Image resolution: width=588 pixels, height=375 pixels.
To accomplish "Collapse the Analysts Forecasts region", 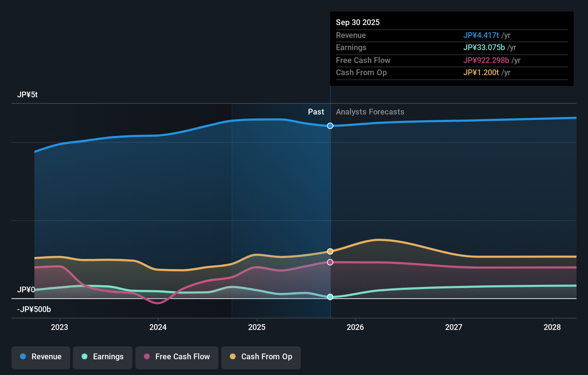I will point(370,112).
